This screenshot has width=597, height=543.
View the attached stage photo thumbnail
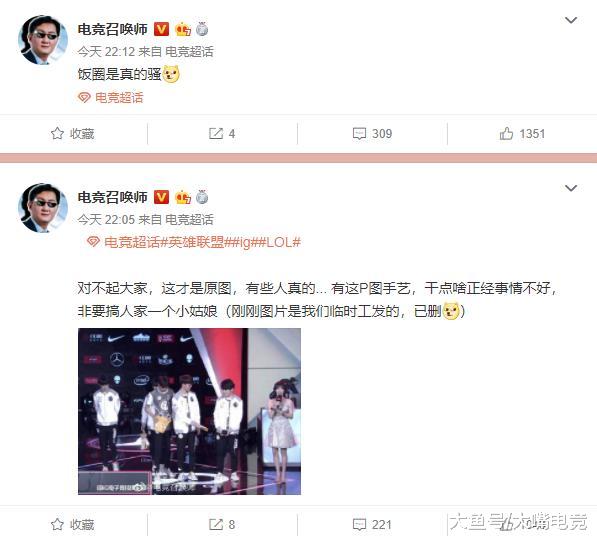(x=189, y=412)
